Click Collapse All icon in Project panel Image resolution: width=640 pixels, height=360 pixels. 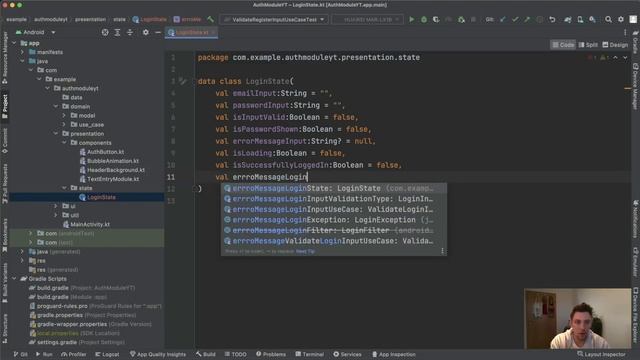point(130,32)
